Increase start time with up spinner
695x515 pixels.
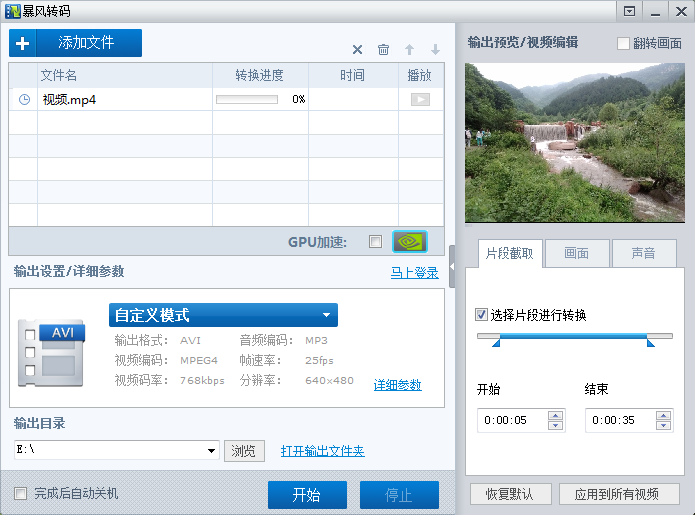pyautogui.click(x=555, y=415)
